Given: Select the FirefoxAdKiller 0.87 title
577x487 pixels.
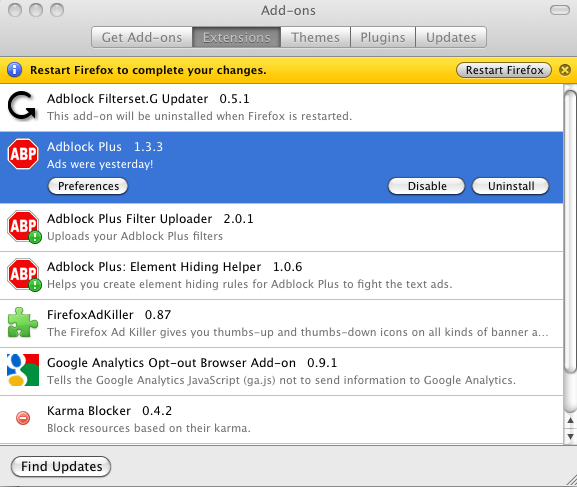Looking at the screenshot, I should [x=109, y=315].
